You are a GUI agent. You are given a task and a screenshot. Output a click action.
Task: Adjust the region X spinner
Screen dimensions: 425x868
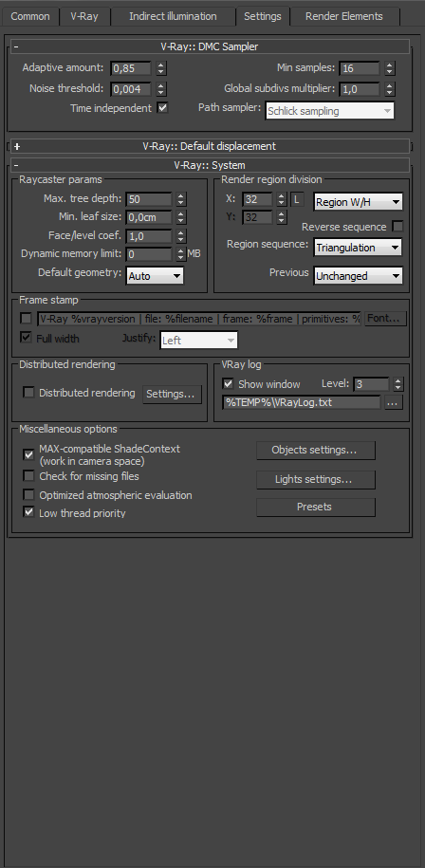coord(282,199)
